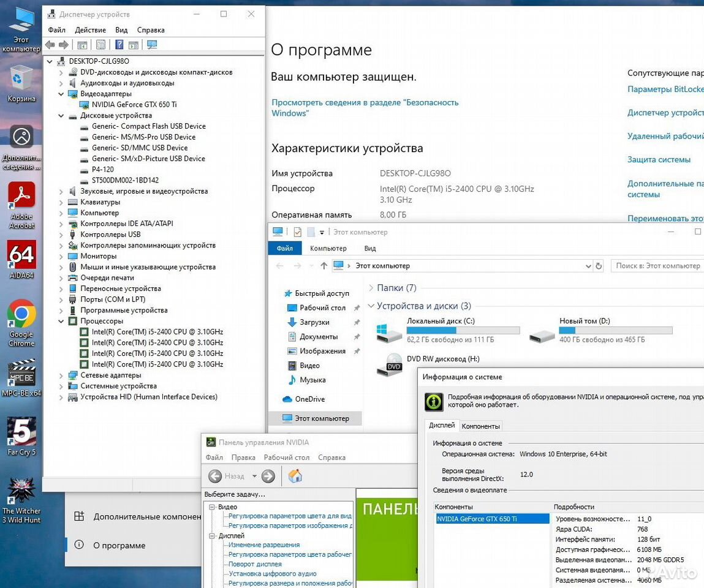This screenshot has width=704, height=588.
Task: Select the DVD RW дисковод (H:) icon
Action: click(389, 364)
